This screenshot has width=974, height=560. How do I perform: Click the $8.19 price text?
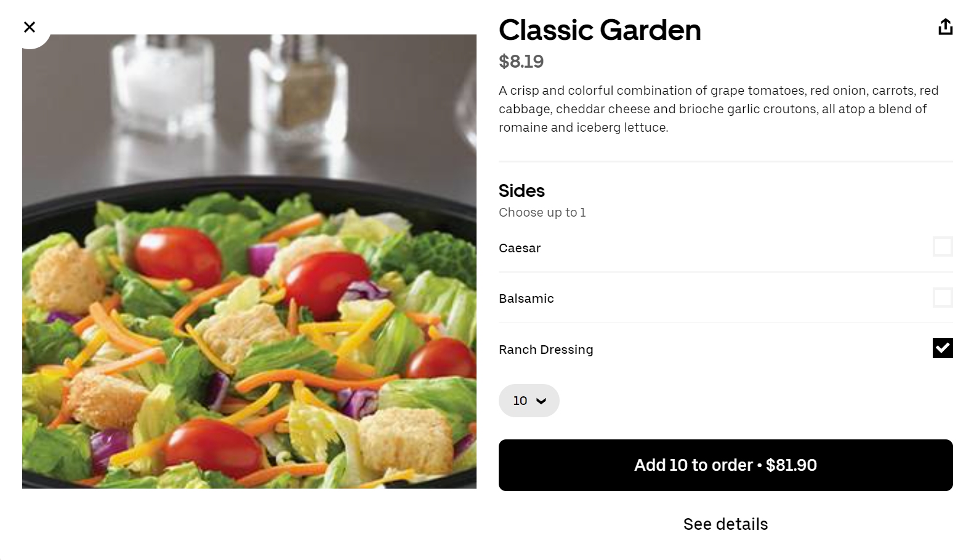click(x=521, y=62)
